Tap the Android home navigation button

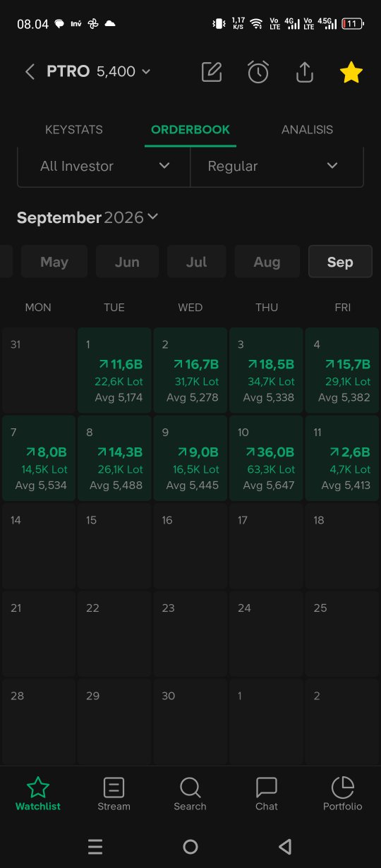pos(190,847)
